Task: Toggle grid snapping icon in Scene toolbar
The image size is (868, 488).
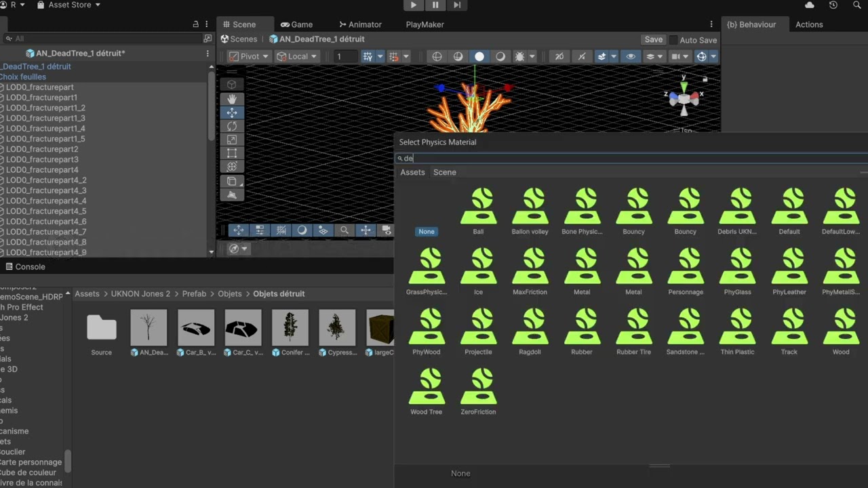Action: tap(393, 56)
